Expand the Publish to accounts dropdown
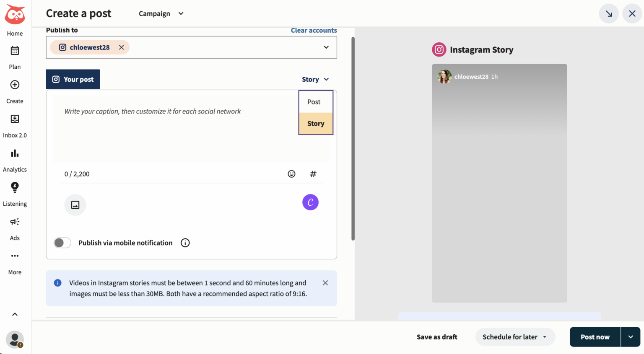This screenshot has height=354, width=644. tap(326, 47)
